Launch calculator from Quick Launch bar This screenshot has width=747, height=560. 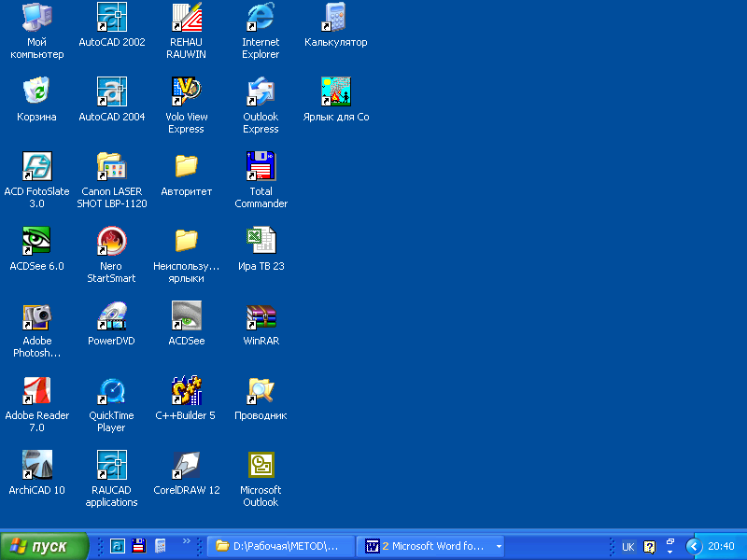160,546
